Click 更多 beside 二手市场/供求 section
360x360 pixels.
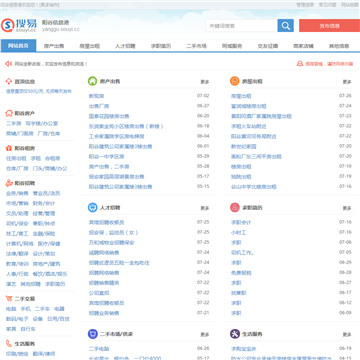coord(205,334)
